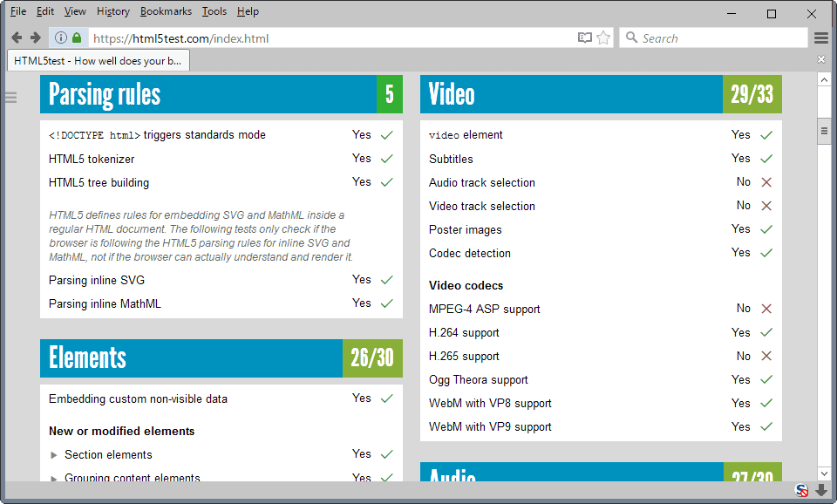This screenshot has width=837, height=504.
Task: Click the red X beside MPEG-4 ASP support
Action: (x=766, y=309)
